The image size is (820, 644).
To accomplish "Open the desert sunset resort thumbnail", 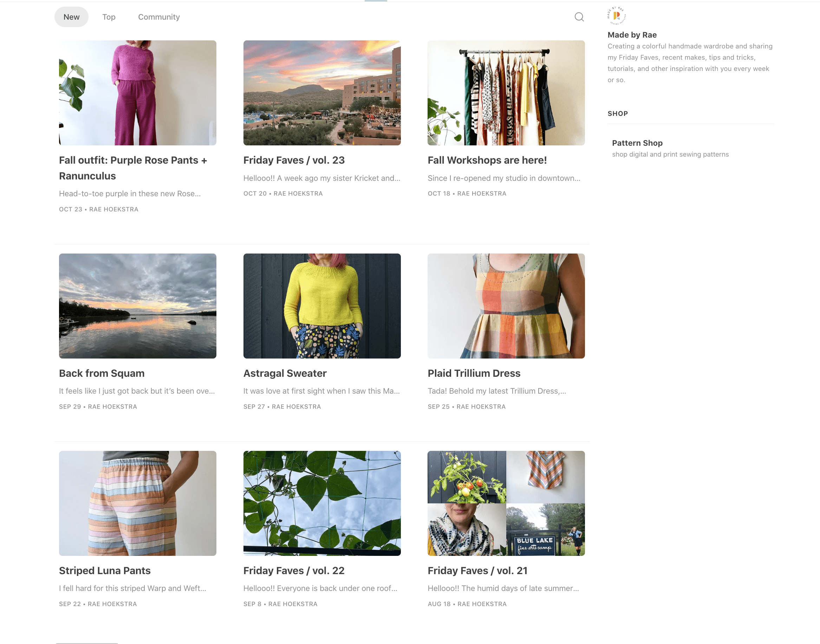I will [x=322, y=93].
